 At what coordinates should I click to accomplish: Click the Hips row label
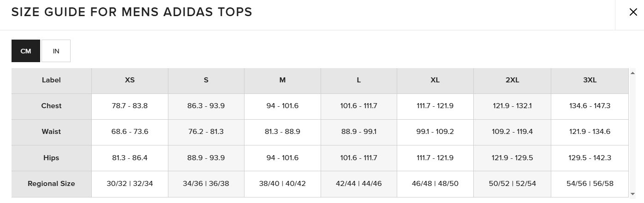[51, 158]
